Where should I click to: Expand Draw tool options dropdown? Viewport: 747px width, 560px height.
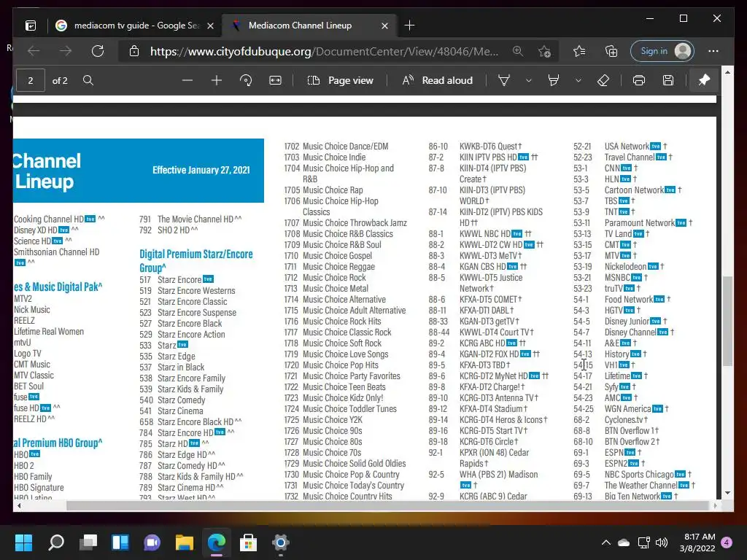coord(528,80)
